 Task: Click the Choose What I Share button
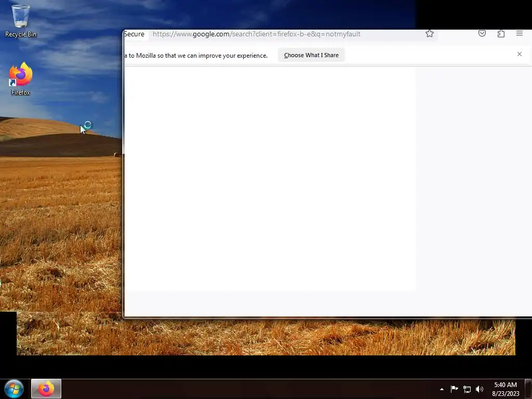311,55
